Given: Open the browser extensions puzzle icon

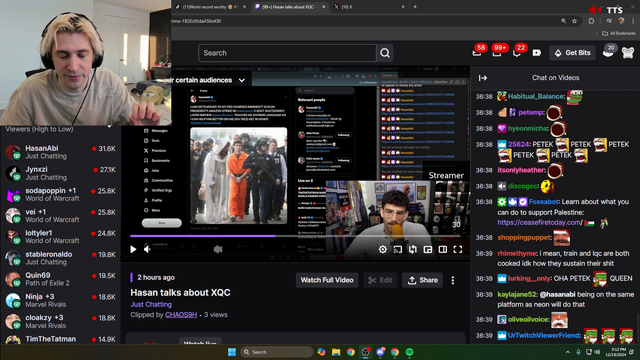Looking at the screenshot, I should pyautogui.click(x=591, y=21).
